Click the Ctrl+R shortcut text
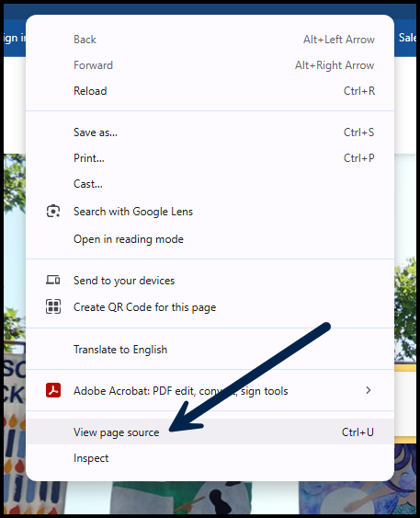420x518 pixels. click(359, 91)
